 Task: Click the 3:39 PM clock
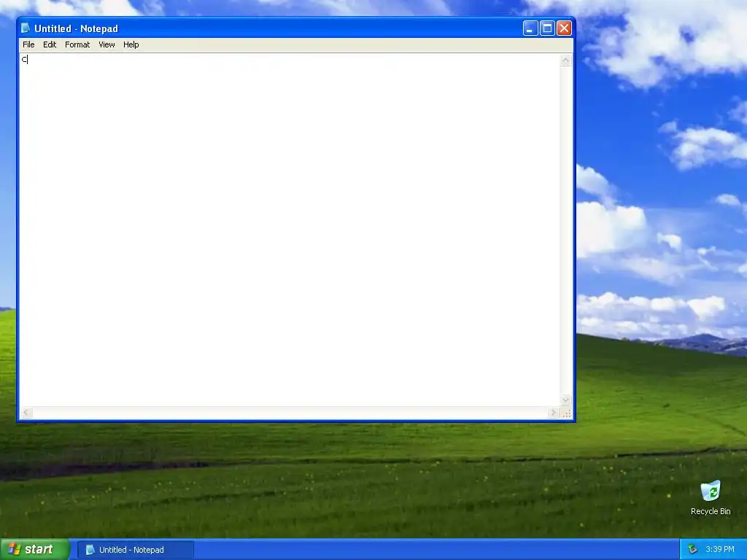pyautogui.click(x=720, y=550)
